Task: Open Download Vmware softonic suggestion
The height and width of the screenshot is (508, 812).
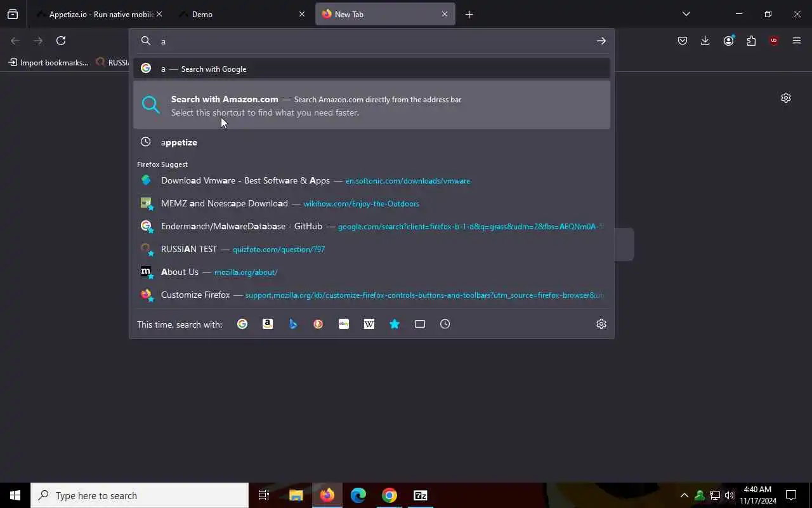Action: pos(372,180)
